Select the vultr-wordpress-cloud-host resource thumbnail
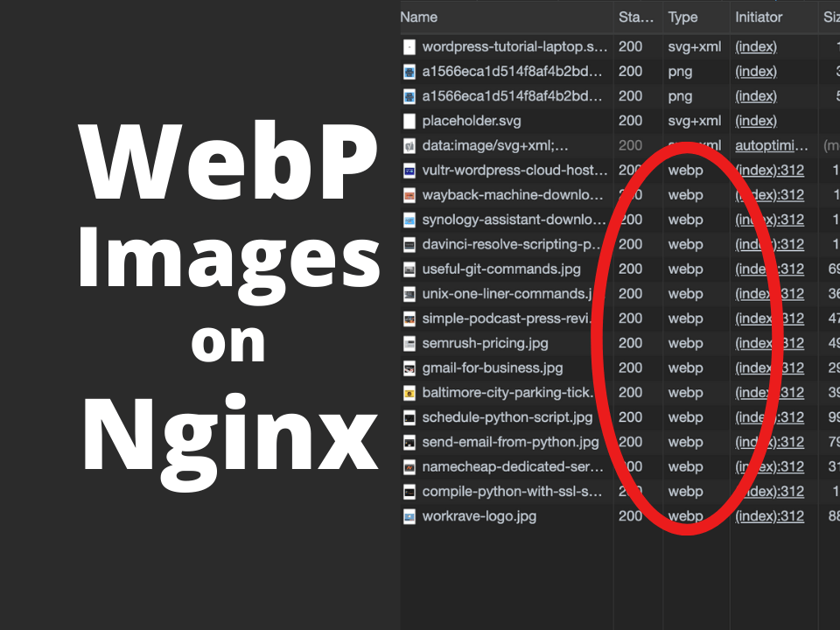 click(409, 170)
